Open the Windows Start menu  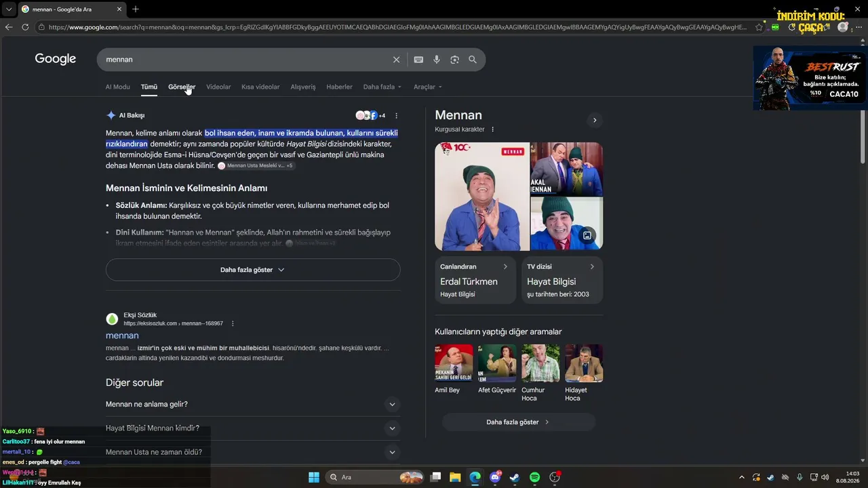314,477
